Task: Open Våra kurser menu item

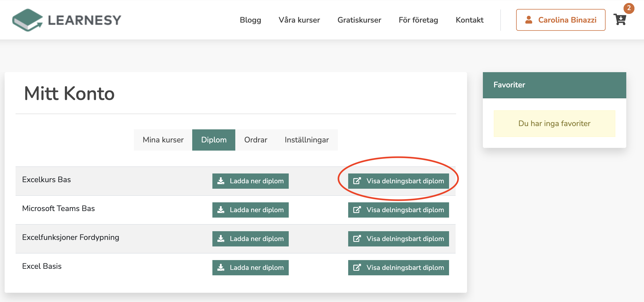Action: point(299,20)
